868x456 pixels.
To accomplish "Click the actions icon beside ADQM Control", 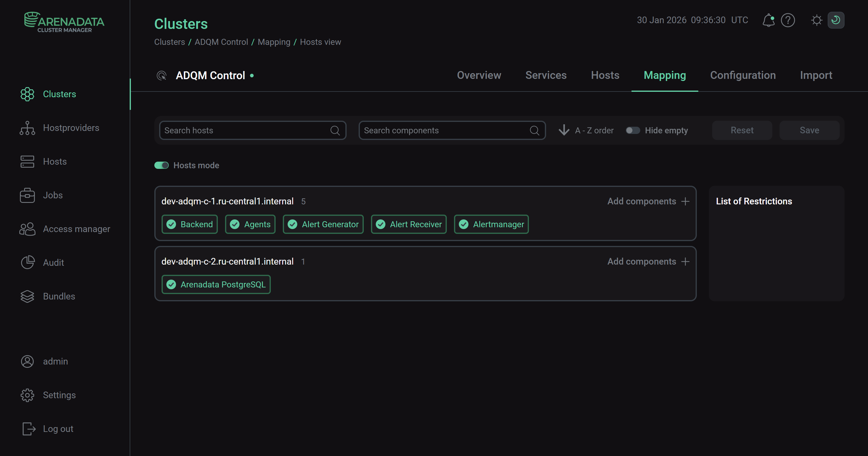I will point(161,76).
